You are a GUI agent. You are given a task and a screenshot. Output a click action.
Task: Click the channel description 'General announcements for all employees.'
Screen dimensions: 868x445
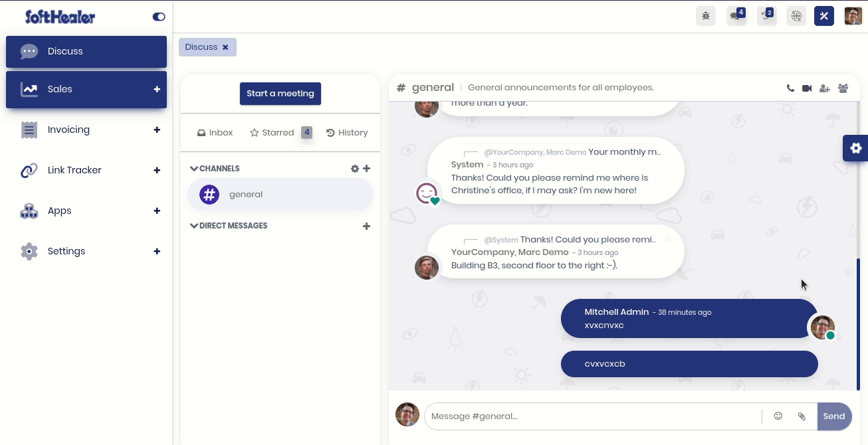pos(561,88)
